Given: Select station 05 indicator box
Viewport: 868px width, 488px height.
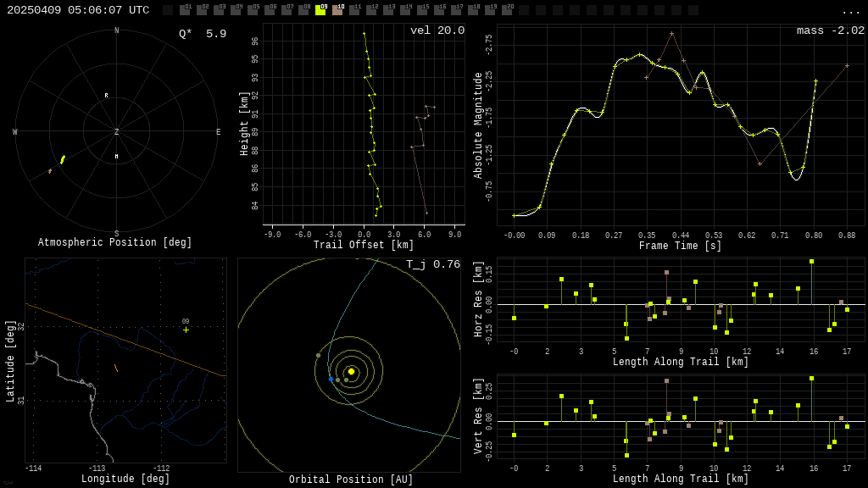Looking at the screenshot, I should [x=253, y=10].
